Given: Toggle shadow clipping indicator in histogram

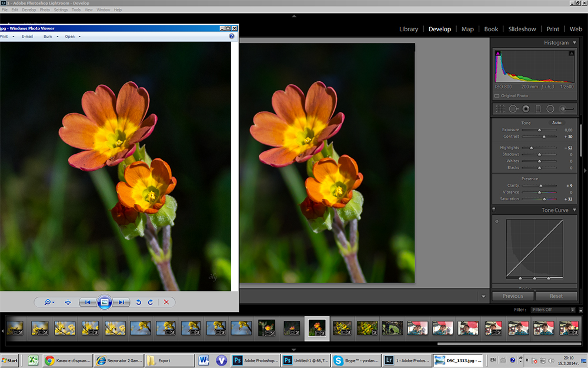Looking at the screenshot, I should (x=498, y=54).
